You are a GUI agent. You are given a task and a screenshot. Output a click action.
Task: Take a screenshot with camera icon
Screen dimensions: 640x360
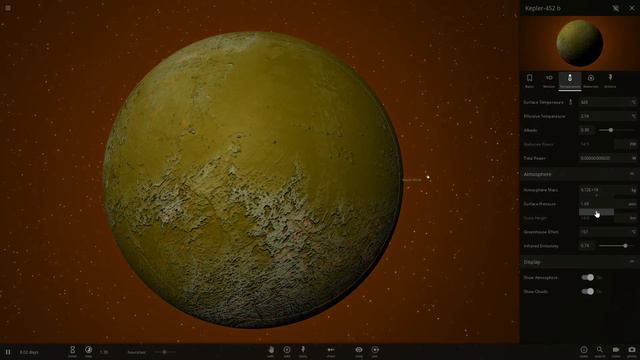pyautogui.click(x=631, y=351)
